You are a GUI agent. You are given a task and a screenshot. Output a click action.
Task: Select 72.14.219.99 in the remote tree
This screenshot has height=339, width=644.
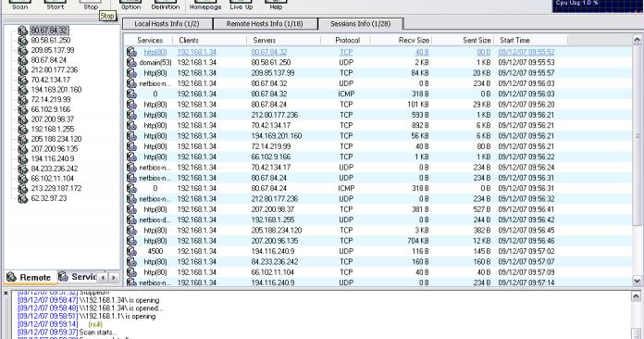click(51, 99)
